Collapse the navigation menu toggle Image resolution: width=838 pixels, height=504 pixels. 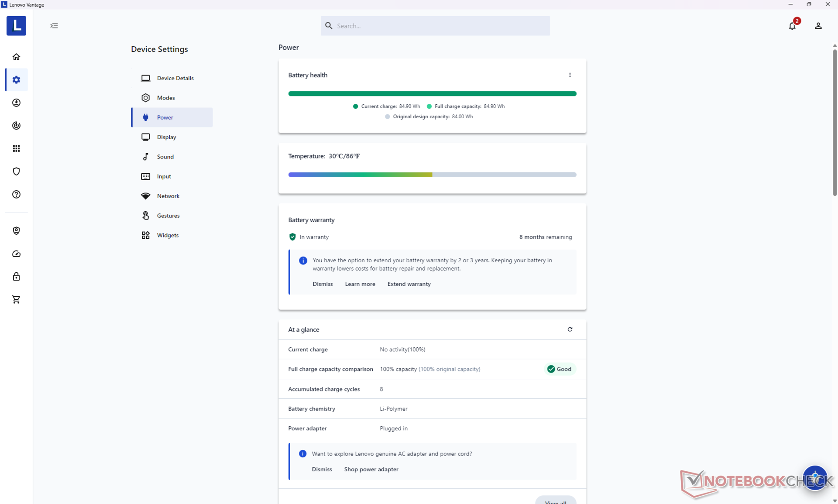point(54,26)
